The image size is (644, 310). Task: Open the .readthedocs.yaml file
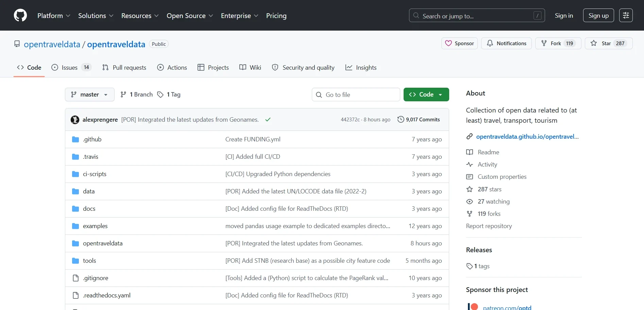coord(107,295)
